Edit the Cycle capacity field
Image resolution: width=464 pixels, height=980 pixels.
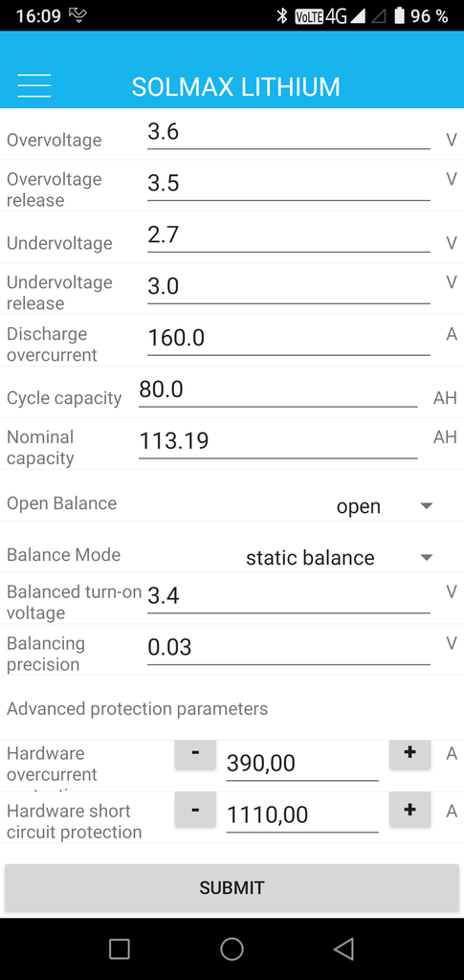click(277, 390)
